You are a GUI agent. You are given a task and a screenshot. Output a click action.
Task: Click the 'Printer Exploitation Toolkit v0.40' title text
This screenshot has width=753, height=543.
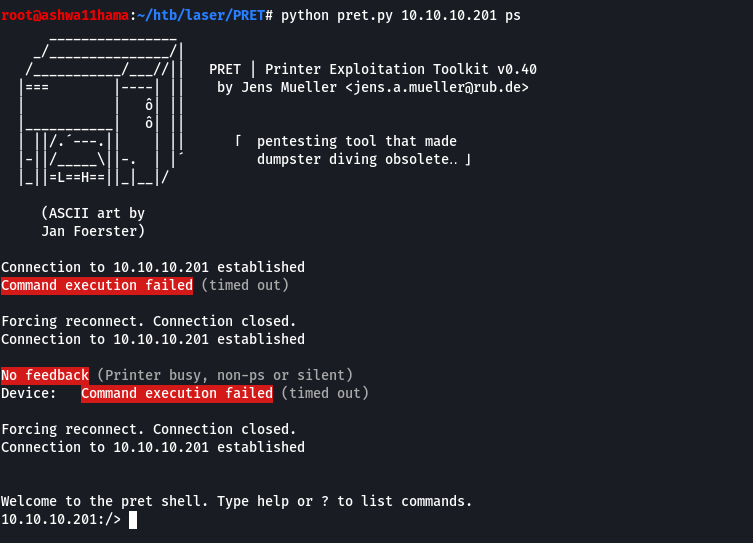point(401,69)
